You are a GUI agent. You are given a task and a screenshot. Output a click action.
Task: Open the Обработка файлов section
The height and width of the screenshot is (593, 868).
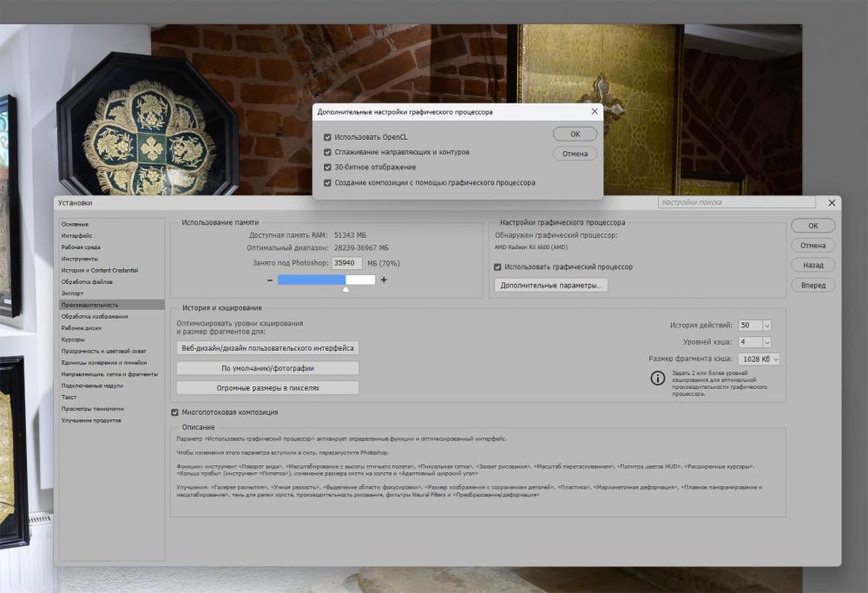pos(112,282)
